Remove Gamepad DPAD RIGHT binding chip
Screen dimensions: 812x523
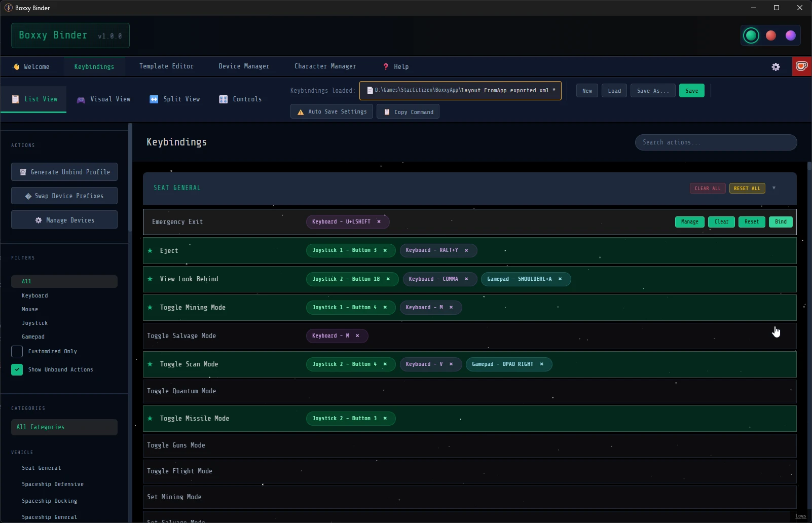click(542, 364)
